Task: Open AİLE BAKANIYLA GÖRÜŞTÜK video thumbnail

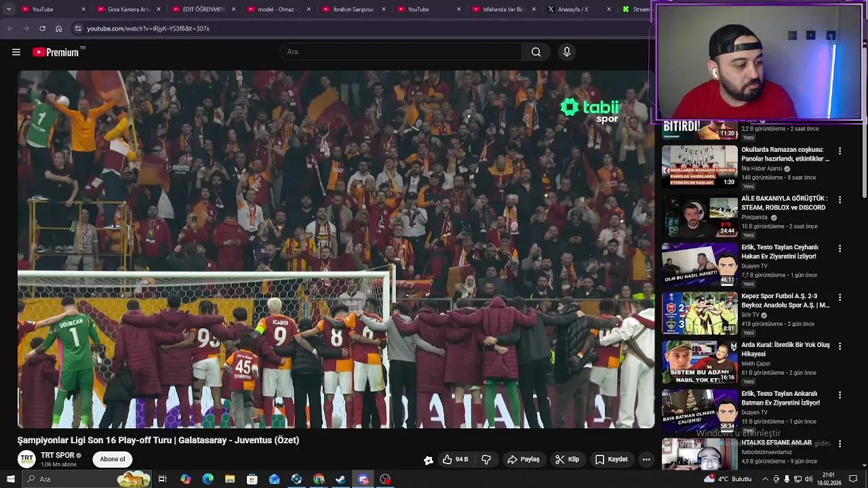Action: coord(700,216)
